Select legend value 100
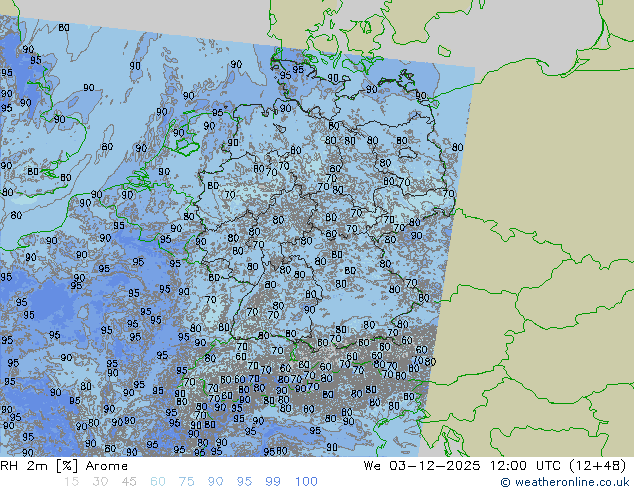Screen dimensions: 634x490 pyautogui.click(x=306, y=482)
